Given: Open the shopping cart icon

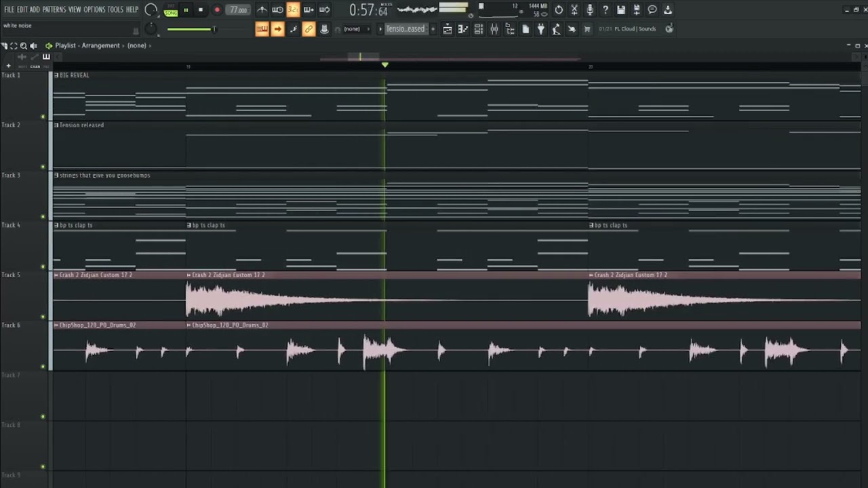Looking at the screenshot, I should (587, 29).
